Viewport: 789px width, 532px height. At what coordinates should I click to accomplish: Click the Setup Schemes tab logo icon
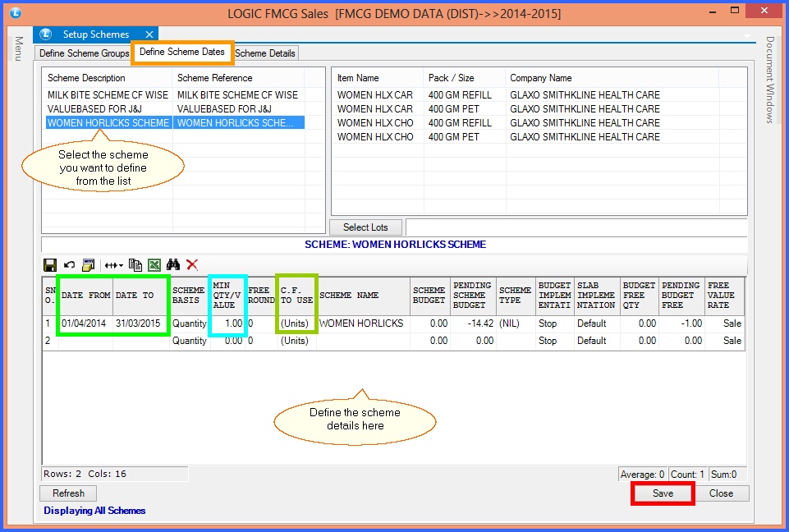coord(46,34)
